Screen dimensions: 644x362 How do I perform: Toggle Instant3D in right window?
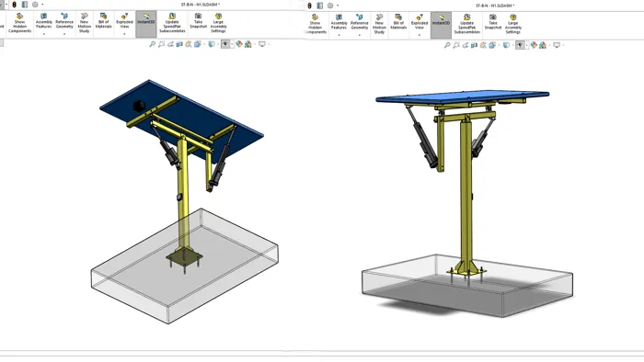pos(441,25)
